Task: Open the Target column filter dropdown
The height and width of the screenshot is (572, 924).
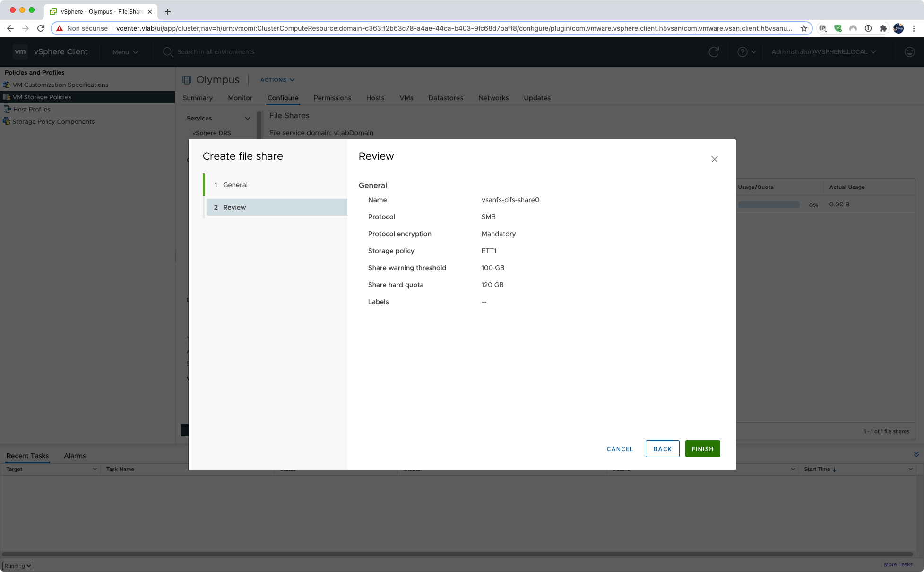Action: click(x=95, y=469)
